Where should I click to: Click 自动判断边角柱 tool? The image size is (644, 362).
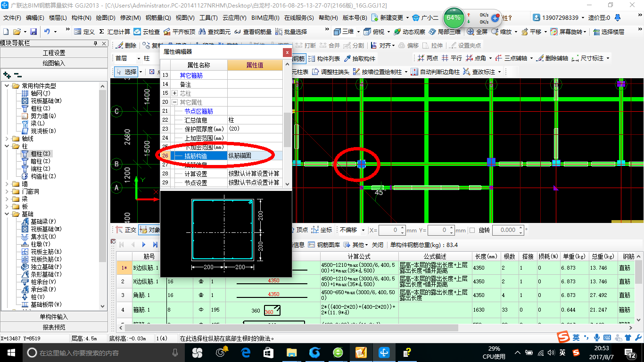(x=435, y=72)
